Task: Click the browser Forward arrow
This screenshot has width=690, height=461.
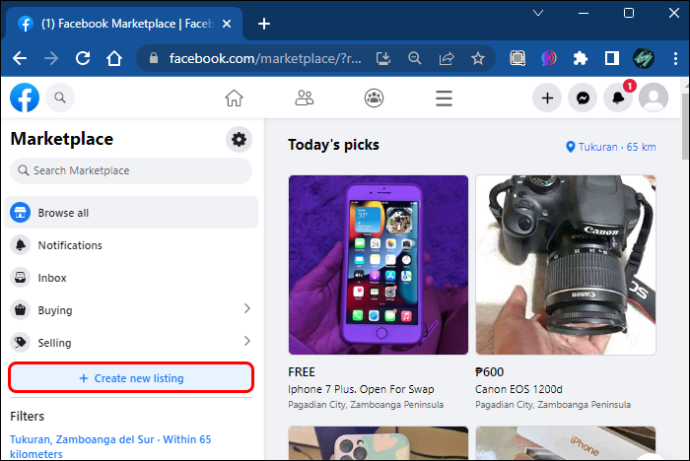Action: (51, 58)
